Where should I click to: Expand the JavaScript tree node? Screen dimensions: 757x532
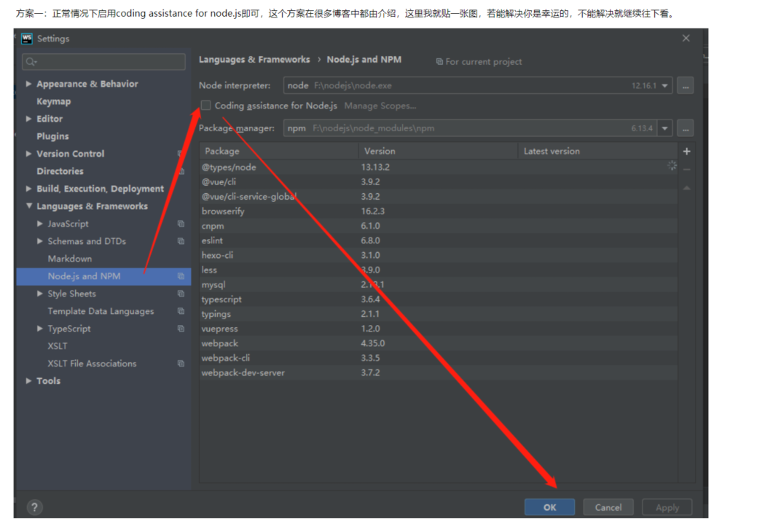39,224
